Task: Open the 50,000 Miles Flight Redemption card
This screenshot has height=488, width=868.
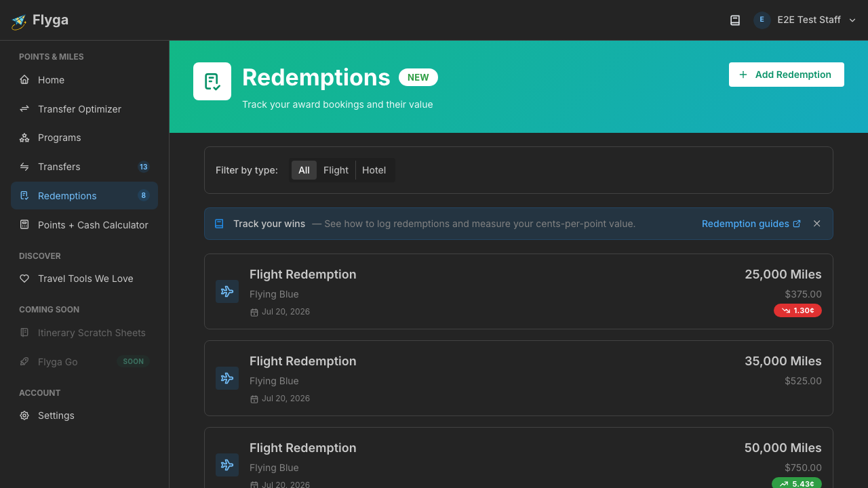Action: click(x=519, y=457)
